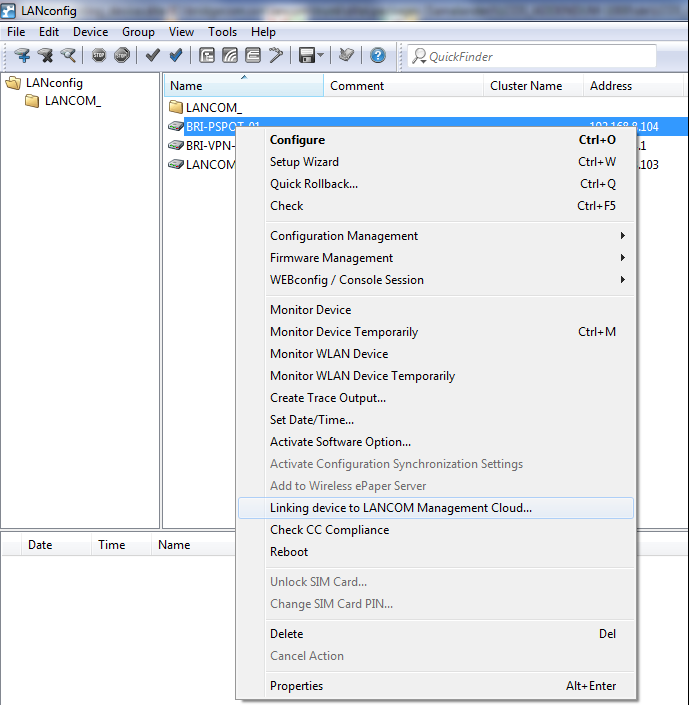Click the wireless signal toolbar icon
Viewport: 689px width, 705px height.
pyautogui.click(x=230, y=56)
